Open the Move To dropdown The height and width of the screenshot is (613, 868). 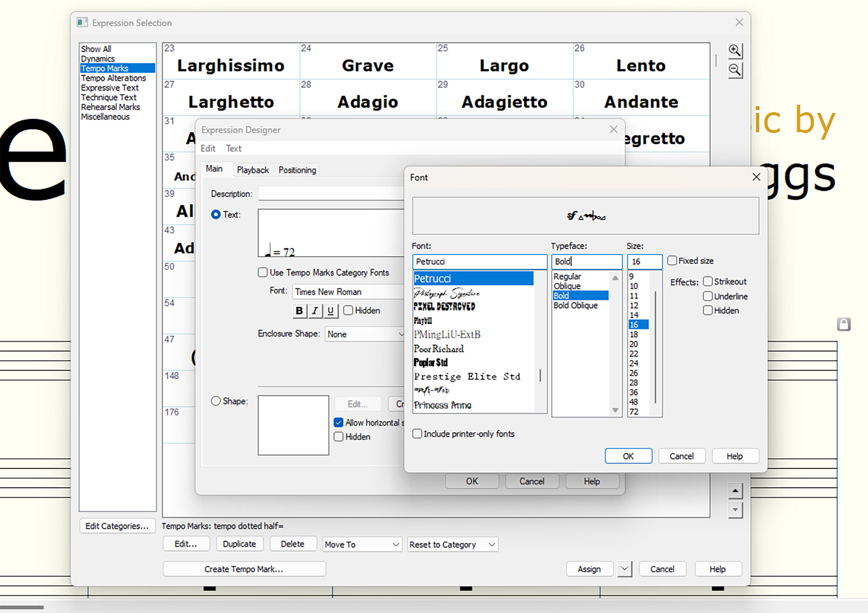[362, 545]
